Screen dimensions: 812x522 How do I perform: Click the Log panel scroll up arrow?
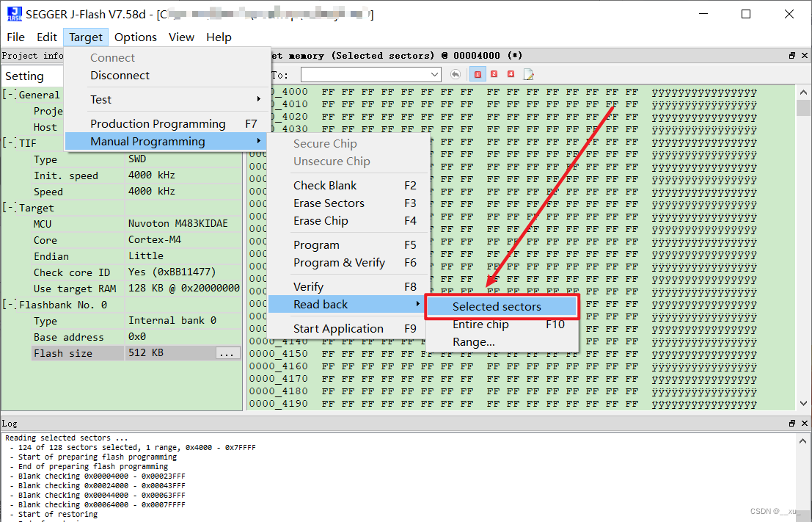pos(803,441)
